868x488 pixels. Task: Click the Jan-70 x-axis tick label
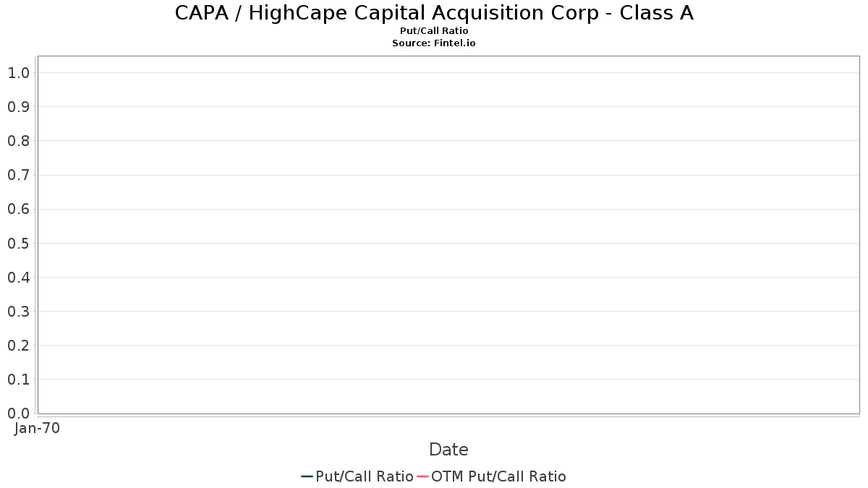click(x=37, y=428)
